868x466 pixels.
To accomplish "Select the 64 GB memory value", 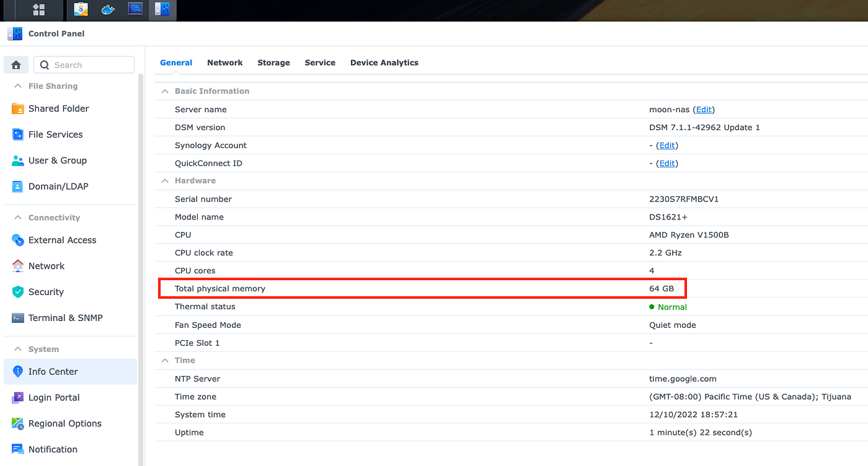I will coord(662,289).
